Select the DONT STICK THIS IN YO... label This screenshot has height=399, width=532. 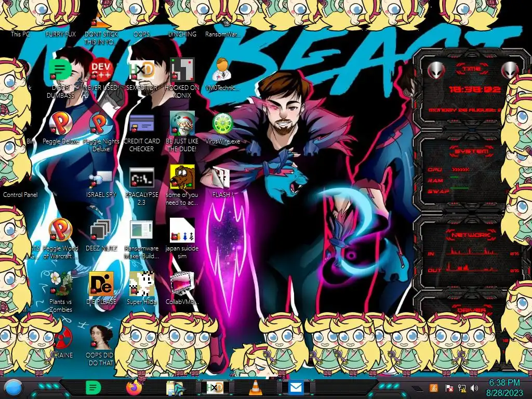point(101,38)
